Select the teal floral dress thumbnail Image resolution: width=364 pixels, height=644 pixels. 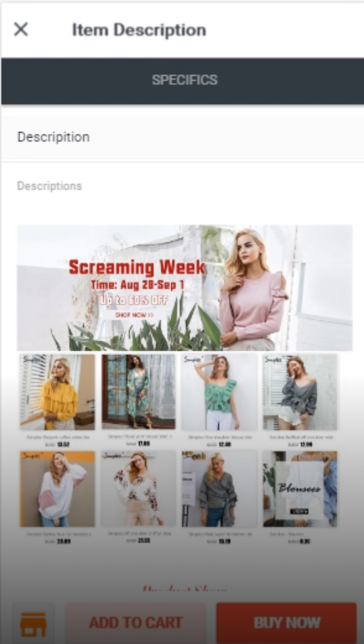coord(139,392)
